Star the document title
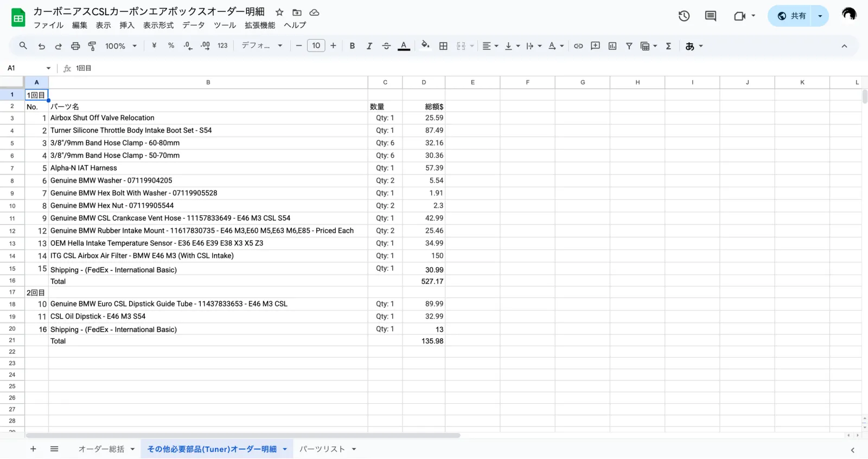 pos(279,12)
